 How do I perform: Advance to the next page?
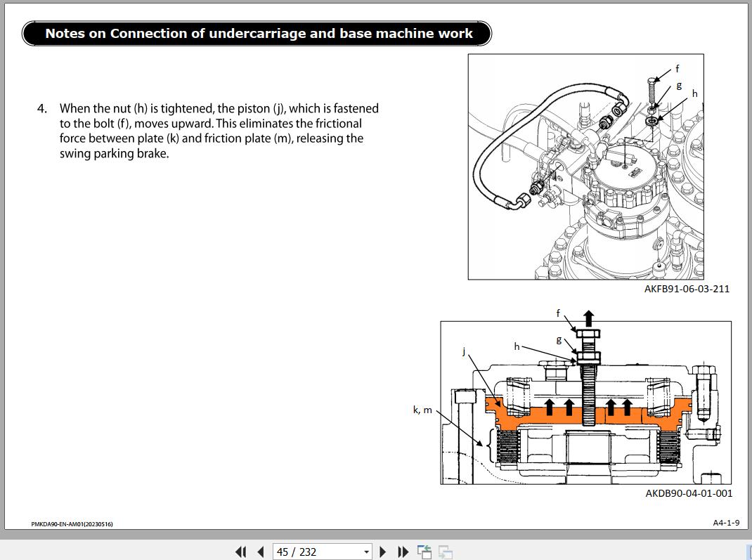[x=383, y=552]
